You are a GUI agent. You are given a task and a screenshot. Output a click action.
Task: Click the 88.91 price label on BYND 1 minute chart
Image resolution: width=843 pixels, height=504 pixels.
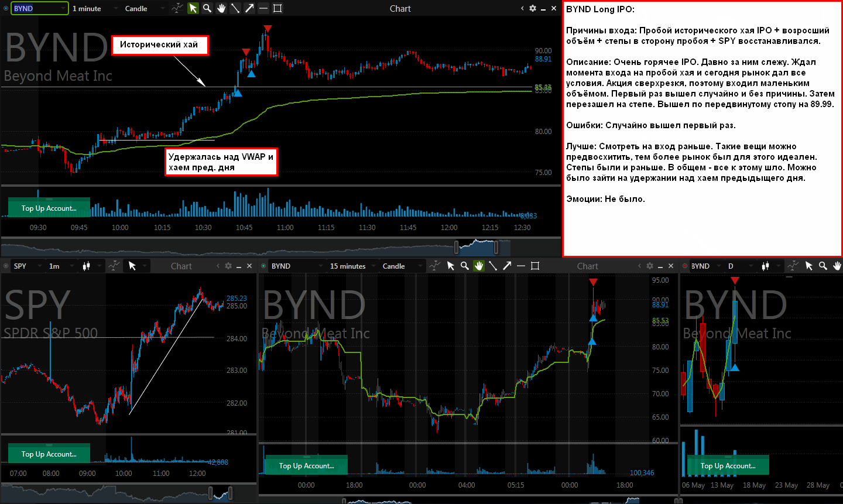543,59
